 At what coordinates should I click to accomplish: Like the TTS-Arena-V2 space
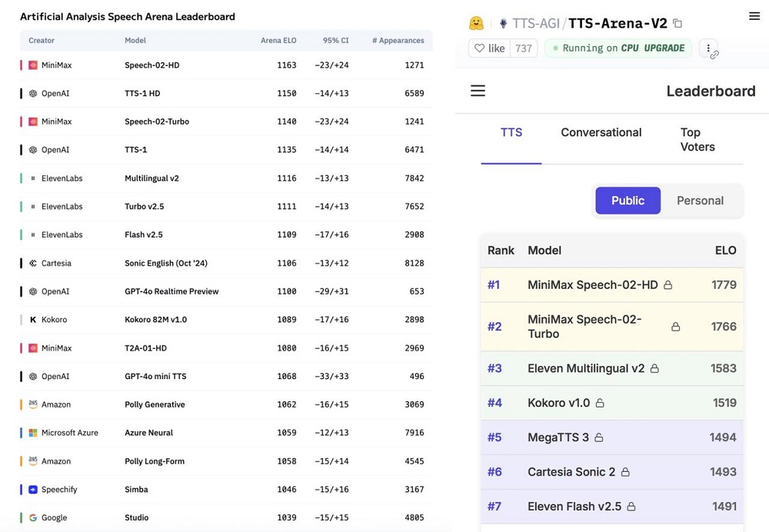coord(488,48)
